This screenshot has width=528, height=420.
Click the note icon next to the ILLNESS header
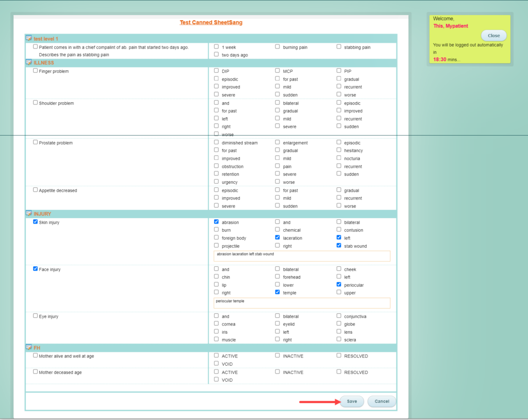coord(29,62)
